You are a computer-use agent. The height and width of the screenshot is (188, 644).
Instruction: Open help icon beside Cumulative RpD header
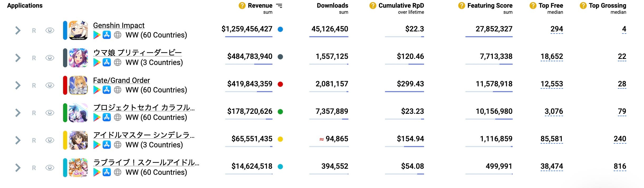click(x=373, y=6)
